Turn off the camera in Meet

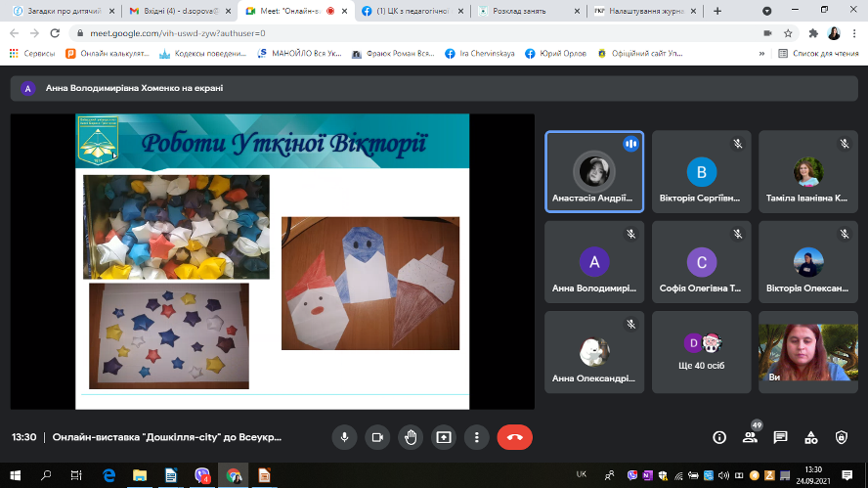click(x=377, y=437)
